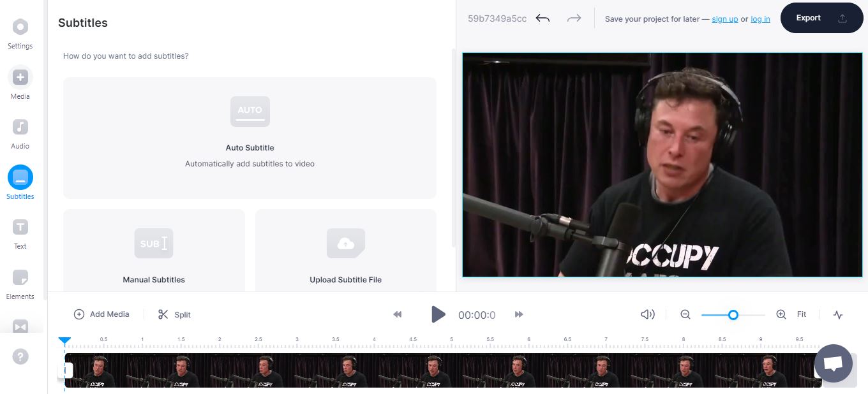
Task: Play the video preview
Action: (438, 314)
